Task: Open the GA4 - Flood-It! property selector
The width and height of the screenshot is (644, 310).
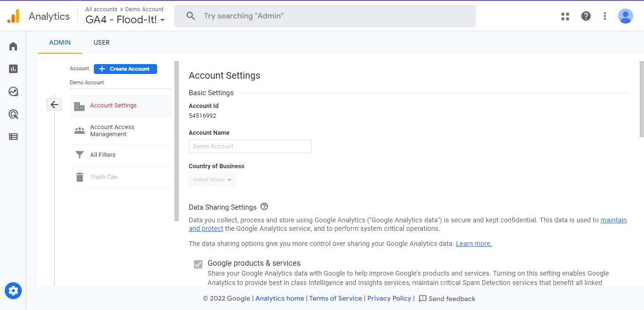Action: click(125, 20)
